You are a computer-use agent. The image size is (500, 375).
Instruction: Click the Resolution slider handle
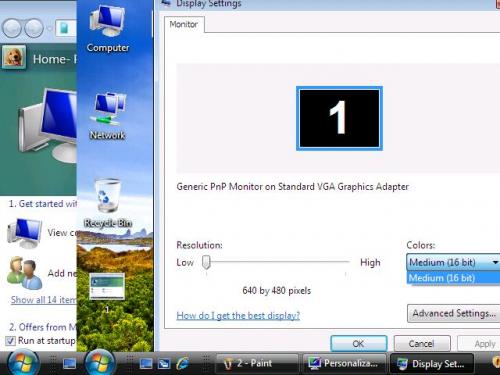pyautogui.click(x=206, y=262)
